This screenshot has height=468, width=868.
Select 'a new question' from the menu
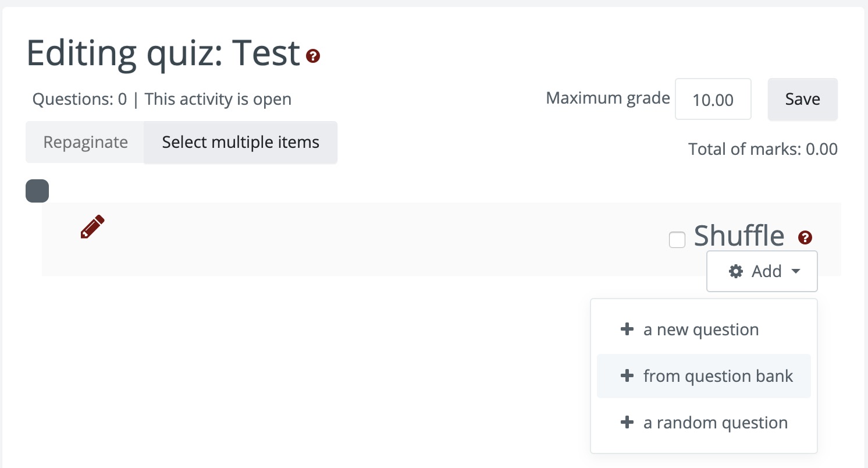[x=700, y=329]
